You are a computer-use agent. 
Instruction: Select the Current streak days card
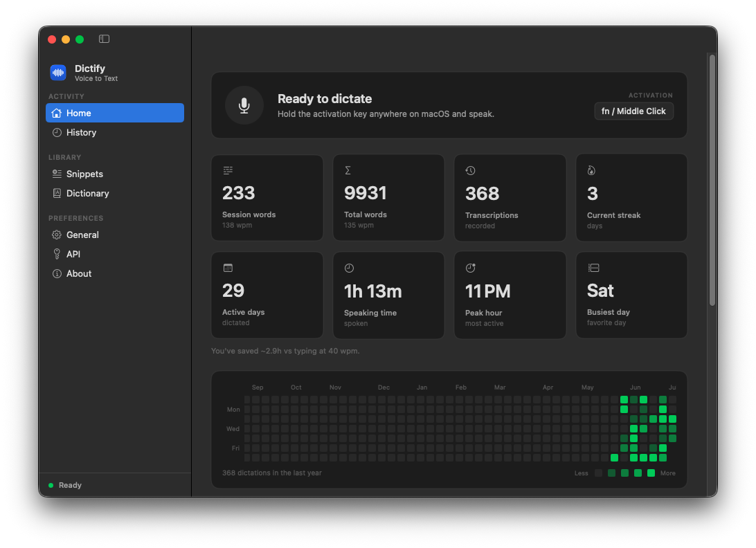point(631,198)
